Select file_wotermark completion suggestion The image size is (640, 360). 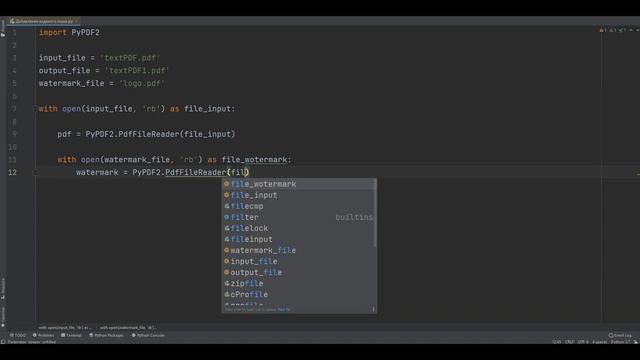(x=299, y=184)
